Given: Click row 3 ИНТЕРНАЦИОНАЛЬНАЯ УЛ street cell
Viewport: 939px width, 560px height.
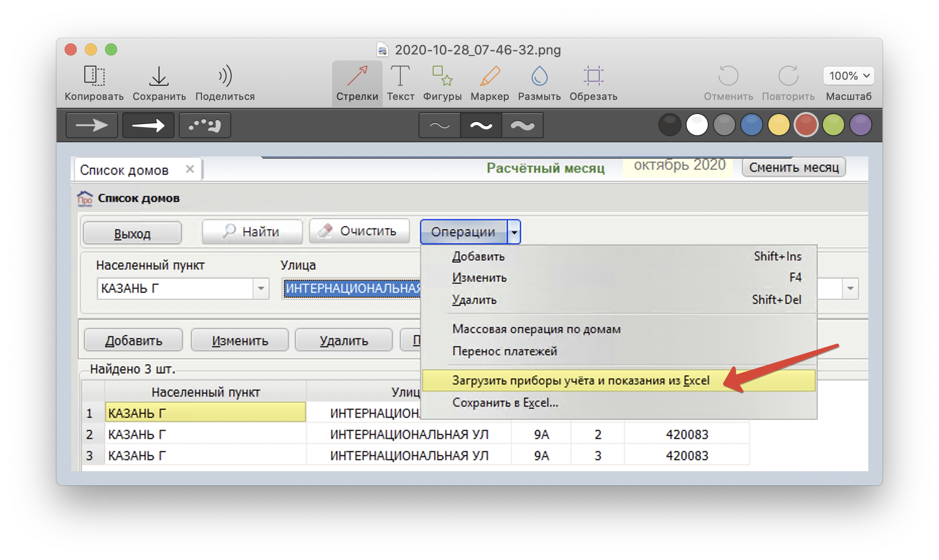Looking at the screenshot, I should (409, 456).
